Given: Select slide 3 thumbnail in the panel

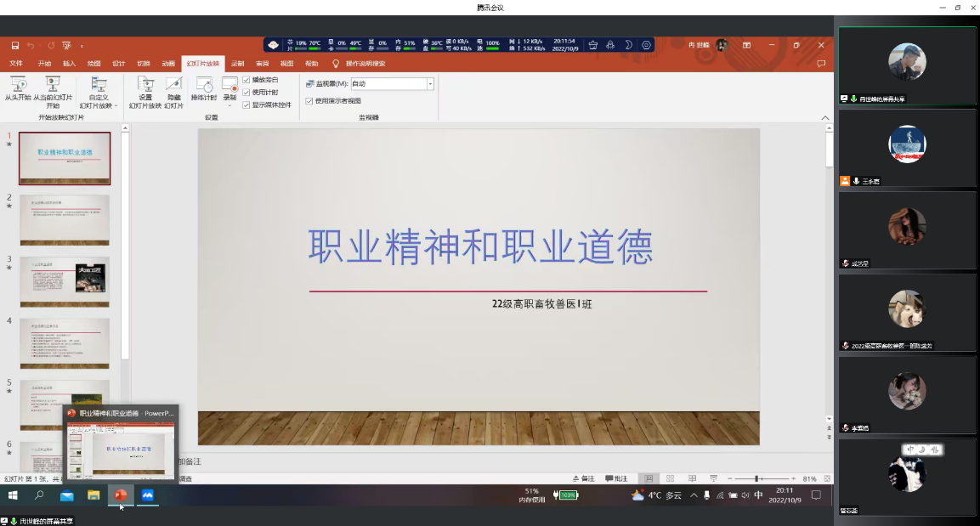Looking at the screenshot, I should point(65,281).
